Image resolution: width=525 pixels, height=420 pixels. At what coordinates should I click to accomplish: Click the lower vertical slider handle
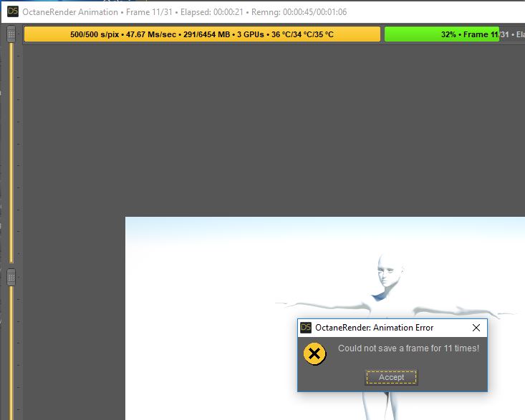tap(11, 277)
